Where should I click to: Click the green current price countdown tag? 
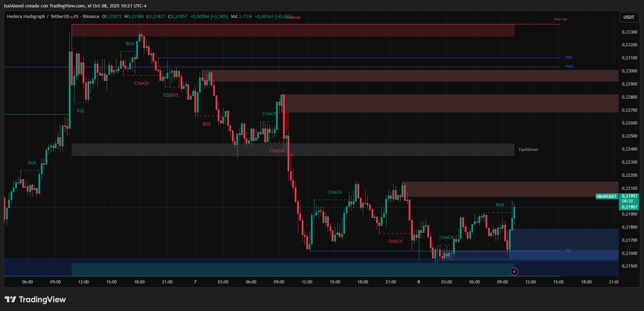coord(630,201)
